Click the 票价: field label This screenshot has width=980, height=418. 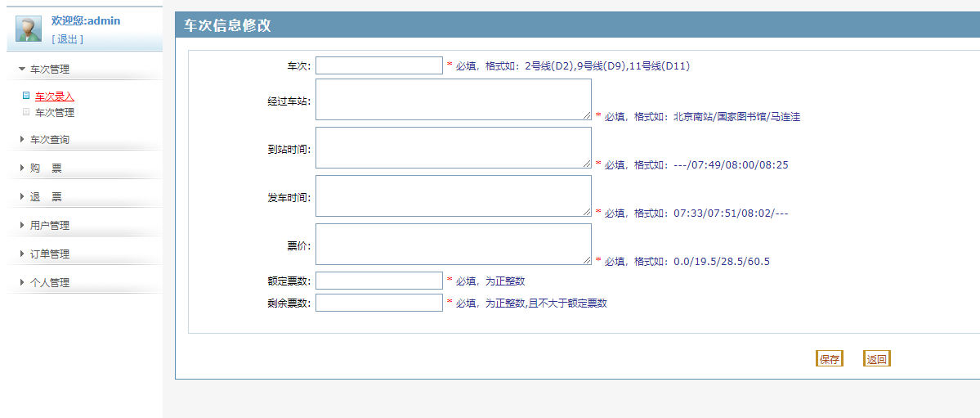[299, 245]
